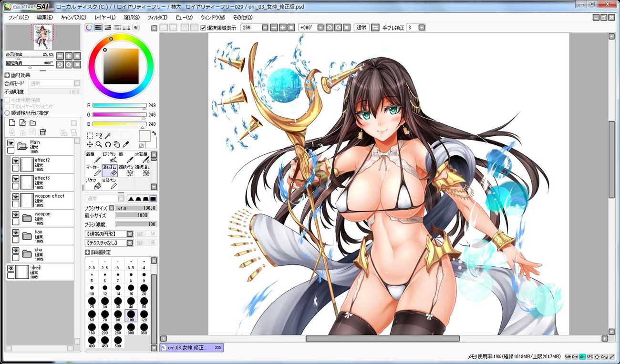Screen dimensions: 620x364
Task: Hide the cha folder layer
Action: coord(15,250)
